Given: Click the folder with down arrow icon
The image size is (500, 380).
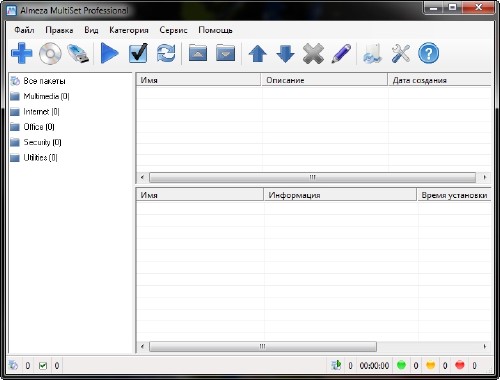Looking at the screenshot, I should [x=225, y=53].
